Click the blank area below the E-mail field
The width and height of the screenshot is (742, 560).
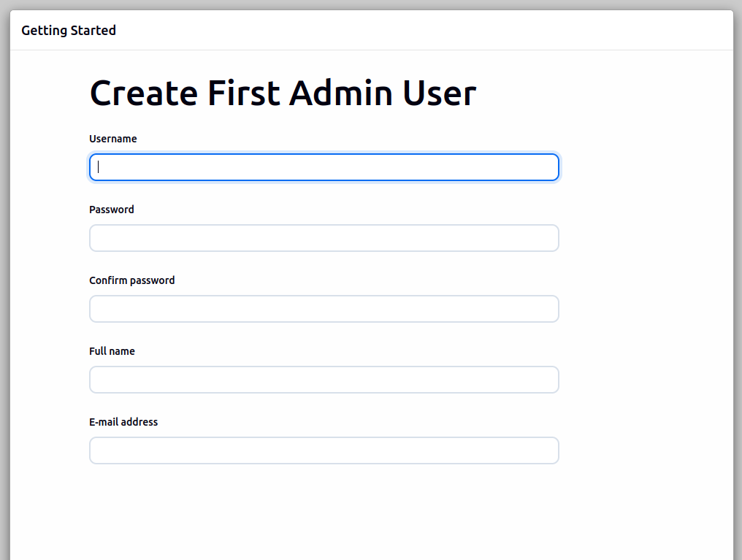click(324, 511)
